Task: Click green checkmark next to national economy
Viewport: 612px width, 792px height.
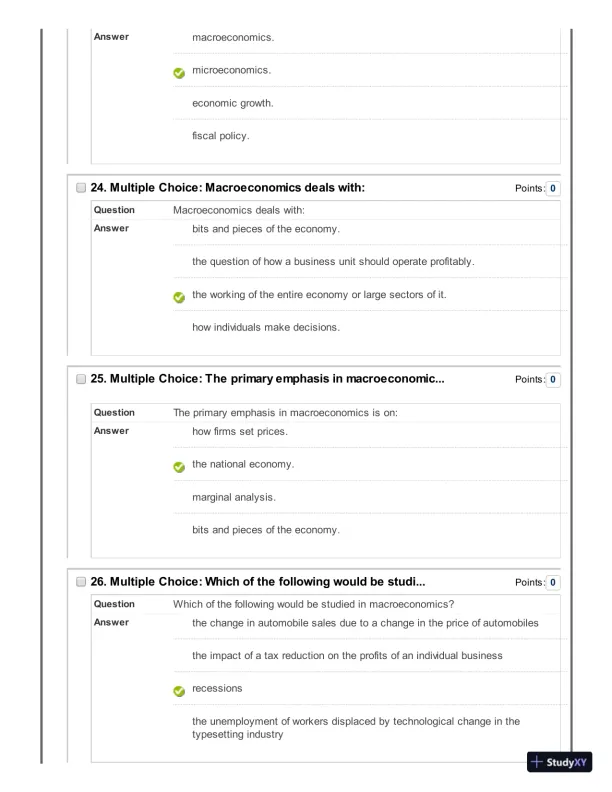Action: pyautogui.click(x=178, y=466)
